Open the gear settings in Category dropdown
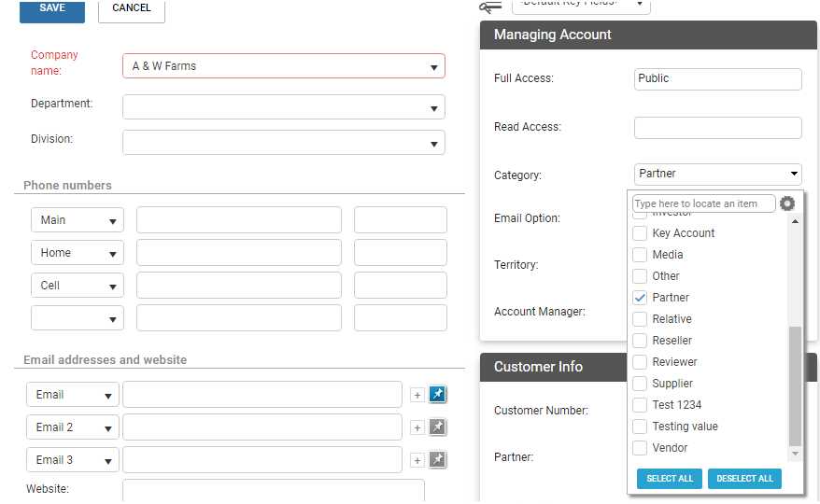Image resolution: width=820 pixels, height=504 pixels. [x=787, y=203]
